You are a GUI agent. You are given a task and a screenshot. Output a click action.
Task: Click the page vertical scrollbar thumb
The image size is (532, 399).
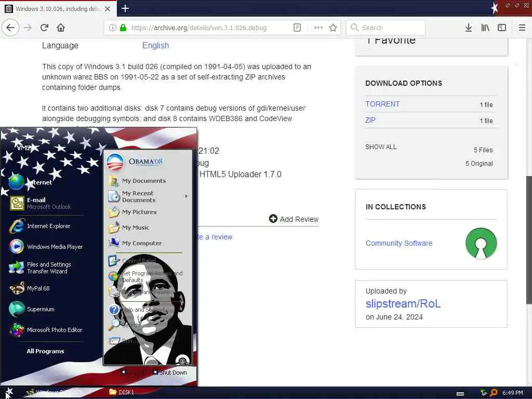(528, 240)
